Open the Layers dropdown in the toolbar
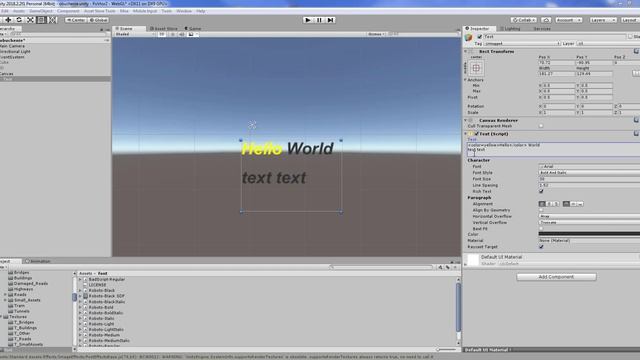The height and width of the screenshot is (360, 640). tap(602, 20)
